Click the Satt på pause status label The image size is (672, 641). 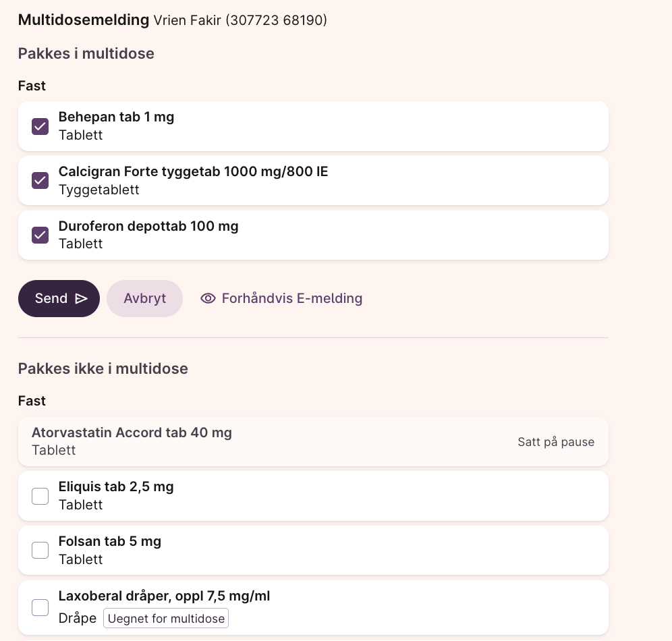pyautogui.click(x=556, y=442)
